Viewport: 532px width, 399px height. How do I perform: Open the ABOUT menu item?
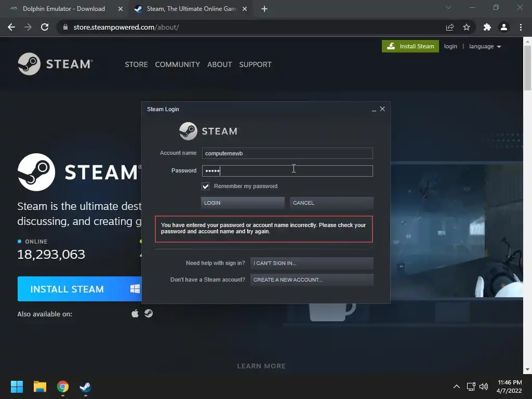220,64
